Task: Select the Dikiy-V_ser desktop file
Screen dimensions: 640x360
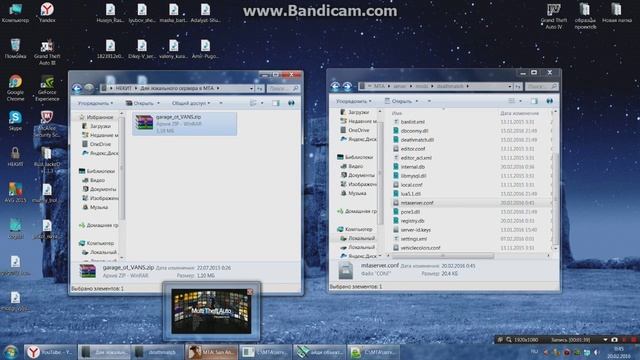Action: point(142,49)
